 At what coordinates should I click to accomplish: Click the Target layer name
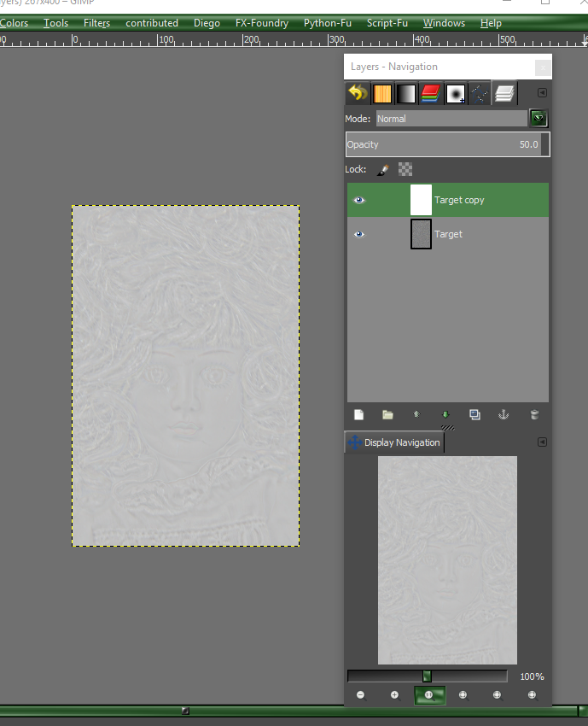(448, 234)
